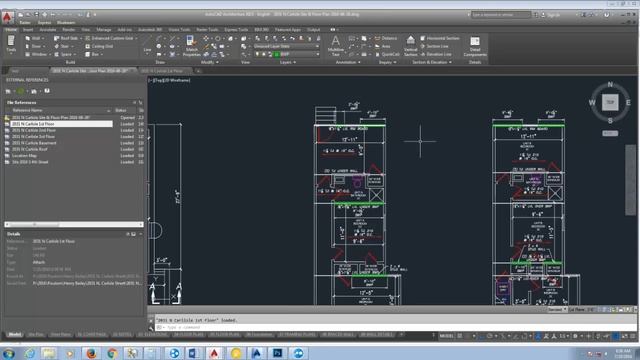Select the Roof Slab tool

[65, 38]
